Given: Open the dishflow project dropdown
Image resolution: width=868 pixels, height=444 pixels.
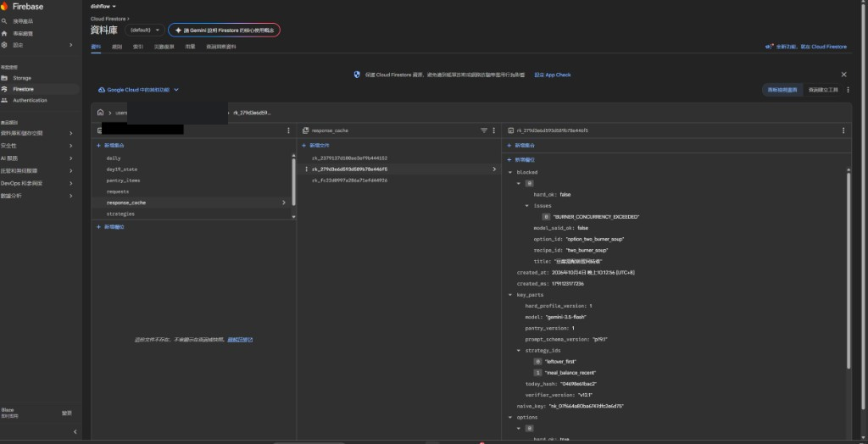Looking at the screenshot, I should coord(103,7).
